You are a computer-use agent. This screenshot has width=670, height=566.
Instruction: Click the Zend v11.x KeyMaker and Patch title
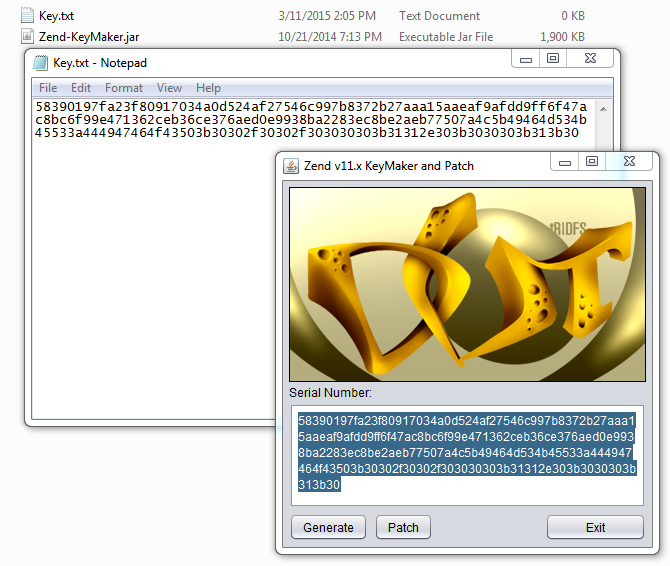[x=388, y=166]
